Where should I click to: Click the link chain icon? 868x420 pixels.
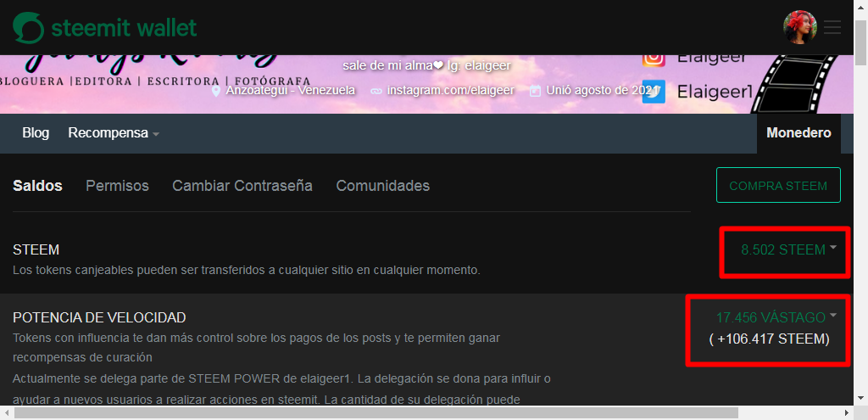376,90
